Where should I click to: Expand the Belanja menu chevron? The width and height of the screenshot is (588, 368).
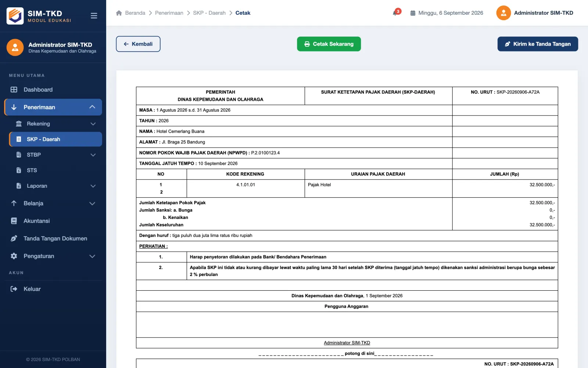(92, 204)
